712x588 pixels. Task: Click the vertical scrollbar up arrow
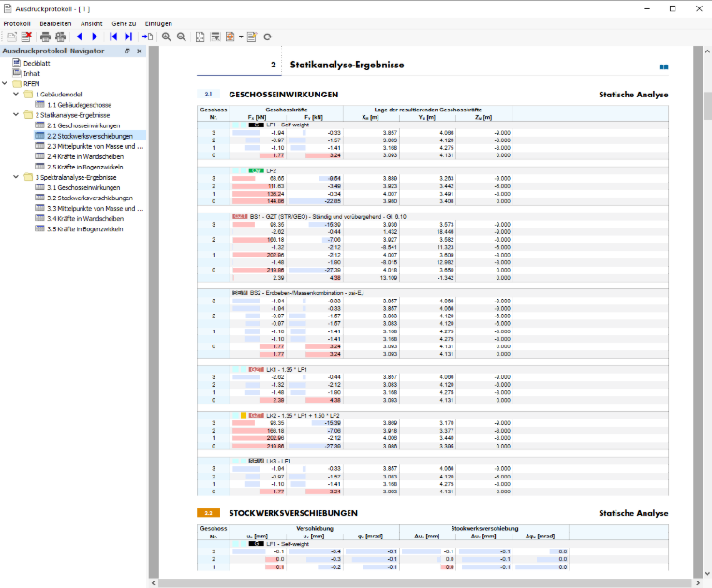(707, 51)
